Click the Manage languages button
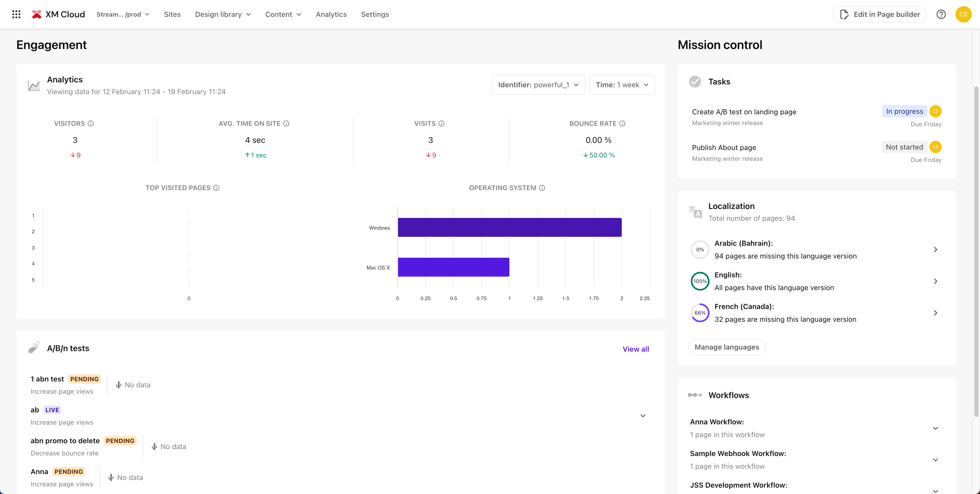Viewport: 980px width, 494px height. tap(726, 347)
